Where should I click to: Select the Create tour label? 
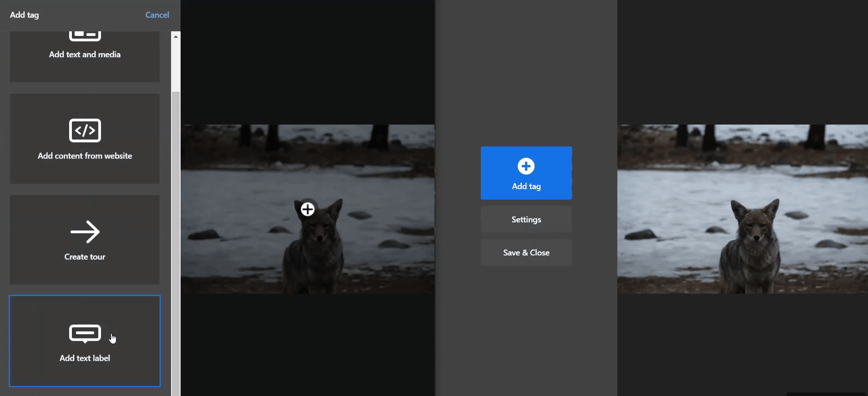coord(85,257)
